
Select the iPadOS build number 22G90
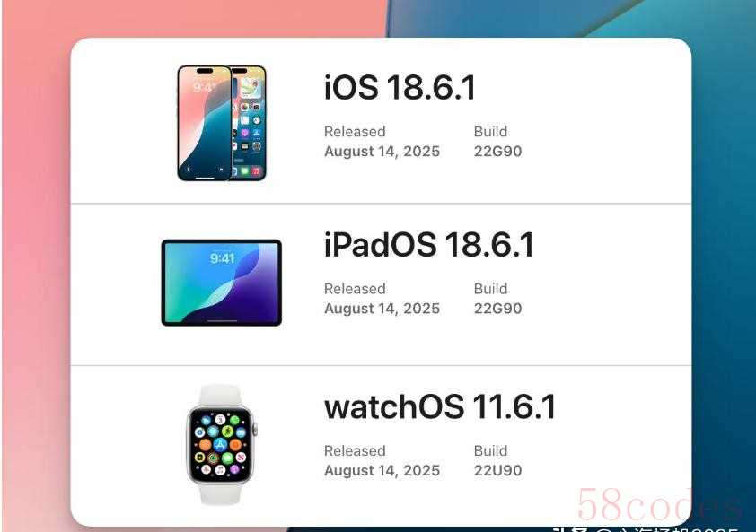(x=497, y=309)
